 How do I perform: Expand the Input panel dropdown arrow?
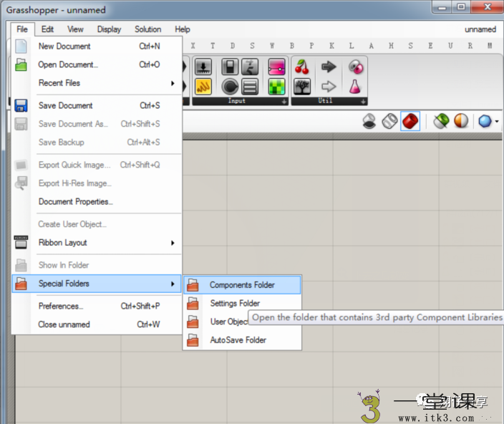click(283, 102)
